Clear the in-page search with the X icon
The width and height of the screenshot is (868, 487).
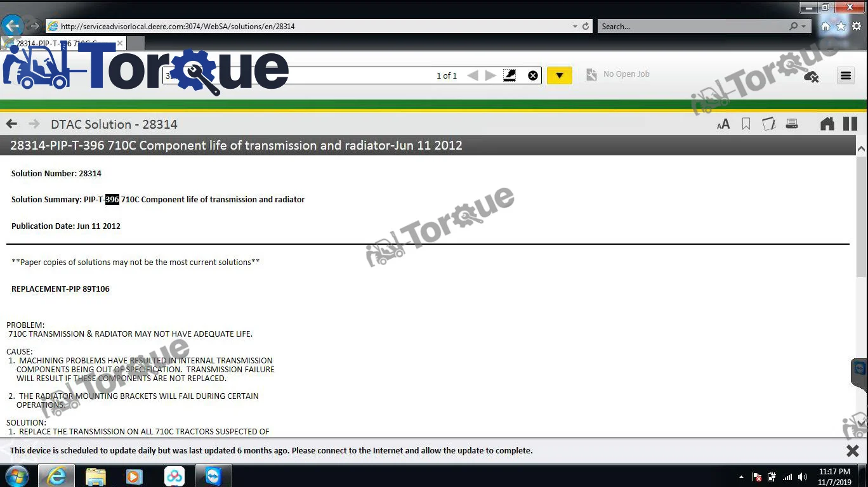pos(533,75)
